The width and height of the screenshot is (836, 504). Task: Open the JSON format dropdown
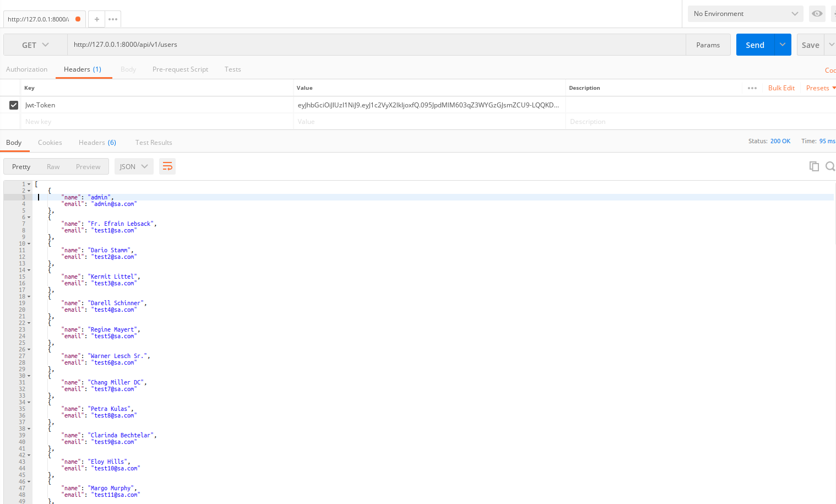pyautogui.click(x=133, y=166)
